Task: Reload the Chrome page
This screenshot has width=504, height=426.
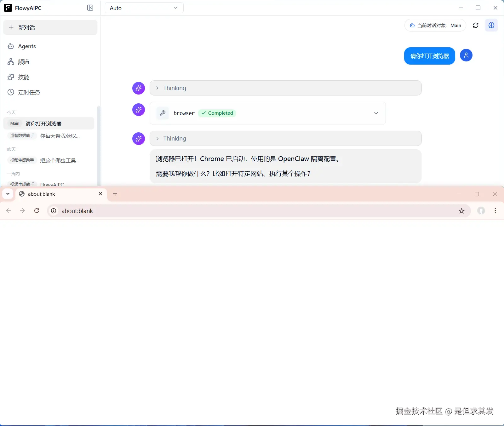Action: click(37, 211)
